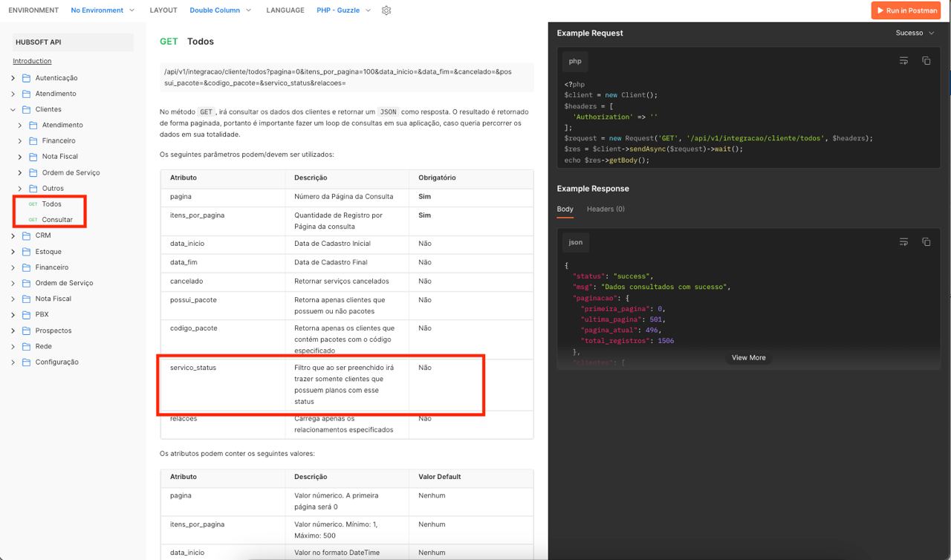Click the data_fim attribute cell in first table
Image resolution: width=951 pixels, height=560 pixels.
222,262
